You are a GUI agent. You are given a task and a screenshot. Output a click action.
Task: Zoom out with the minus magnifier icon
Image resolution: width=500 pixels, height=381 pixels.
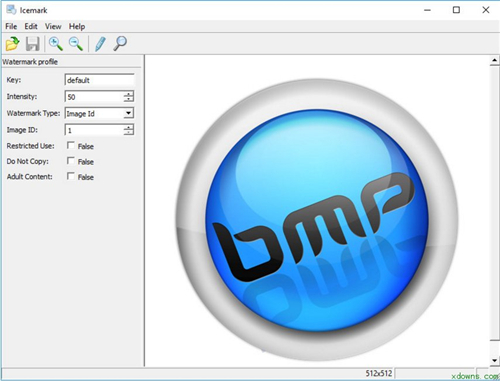tap(76, 44)
